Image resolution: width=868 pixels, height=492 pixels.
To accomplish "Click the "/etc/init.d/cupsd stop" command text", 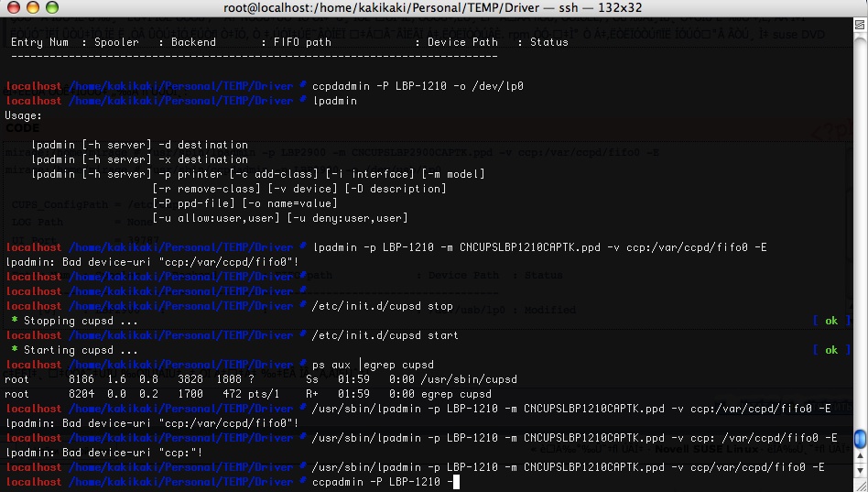I will pos(383,306).
